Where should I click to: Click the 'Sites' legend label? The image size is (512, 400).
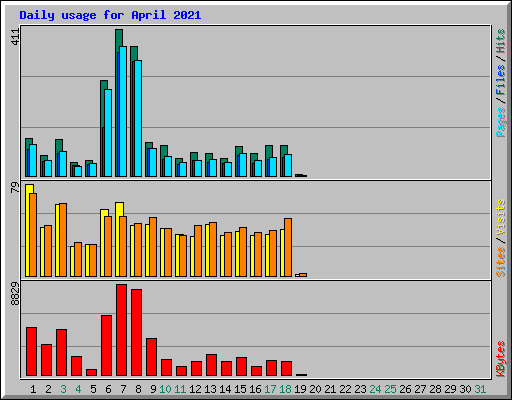tap(501, 262)
